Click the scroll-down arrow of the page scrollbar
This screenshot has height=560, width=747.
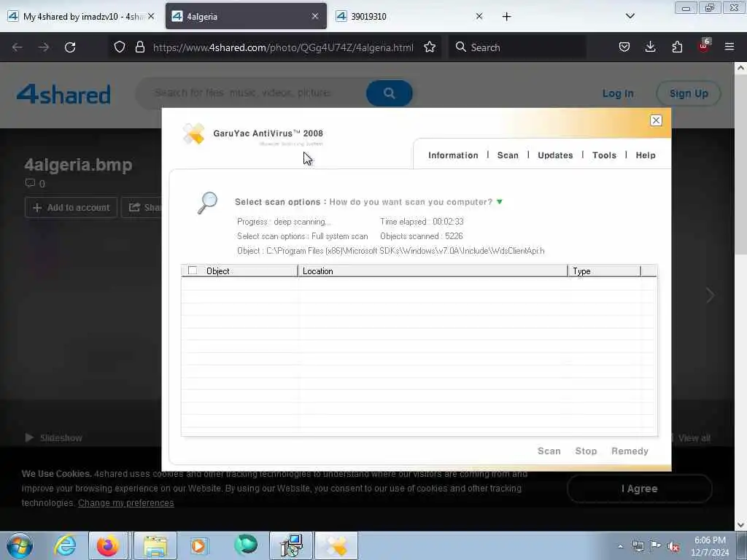(740, 525)
